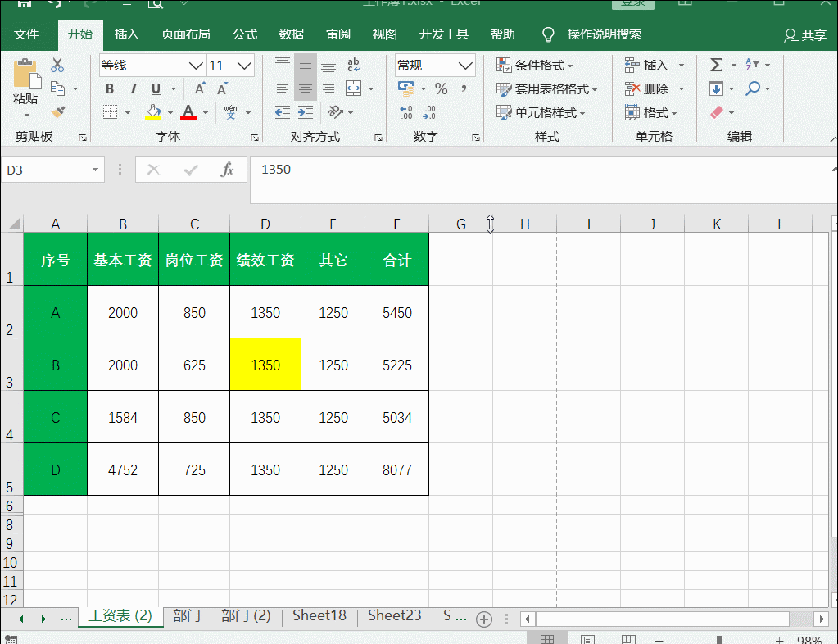Apply percent style format

point(441,88)
